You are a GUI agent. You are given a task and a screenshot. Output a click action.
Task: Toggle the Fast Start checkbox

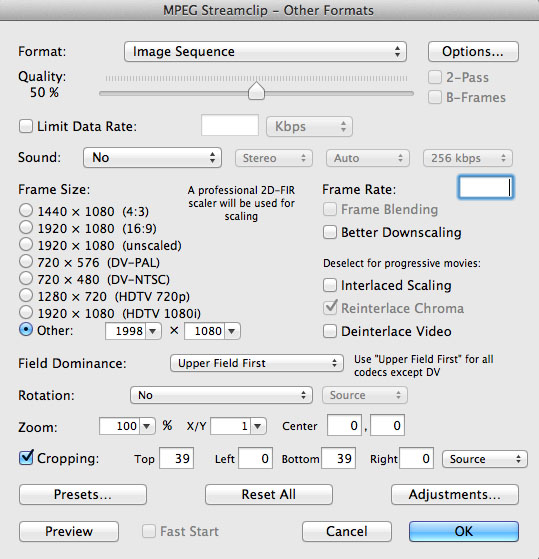tap(149, 531)
